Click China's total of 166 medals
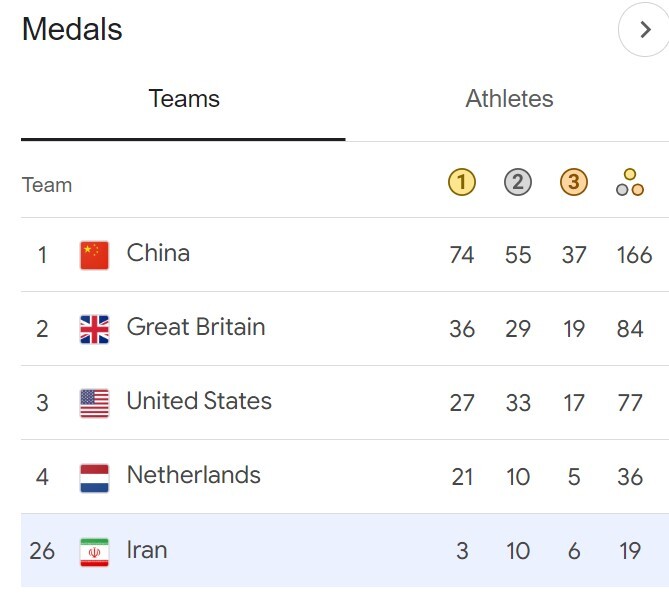669x593 pixels. click(634, 255)
